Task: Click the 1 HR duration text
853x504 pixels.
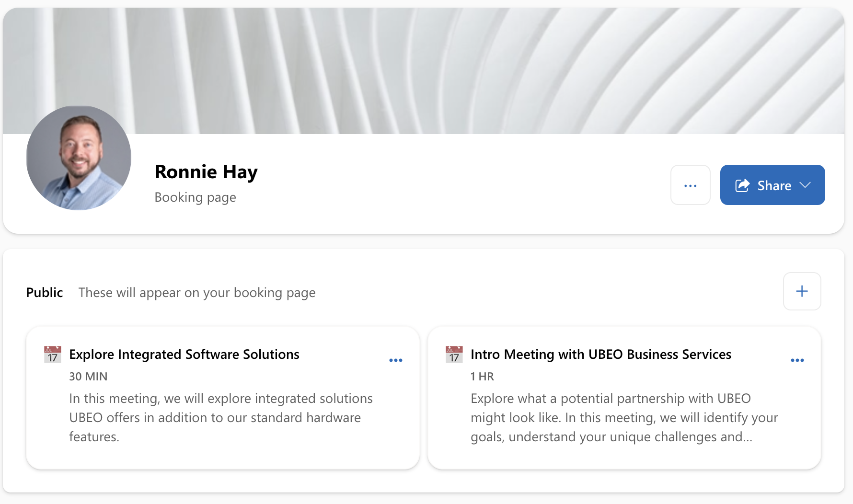Action: point(482,377)
